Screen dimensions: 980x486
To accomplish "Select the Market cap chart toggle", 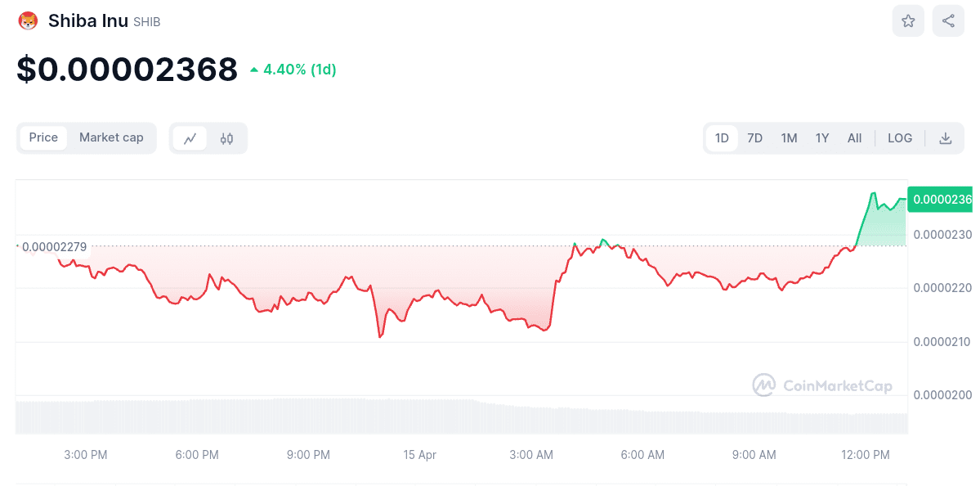I will 111,137.
